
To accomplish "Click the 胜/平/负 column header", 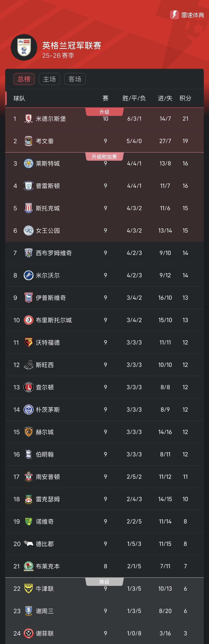I will [x=134, y=98].
